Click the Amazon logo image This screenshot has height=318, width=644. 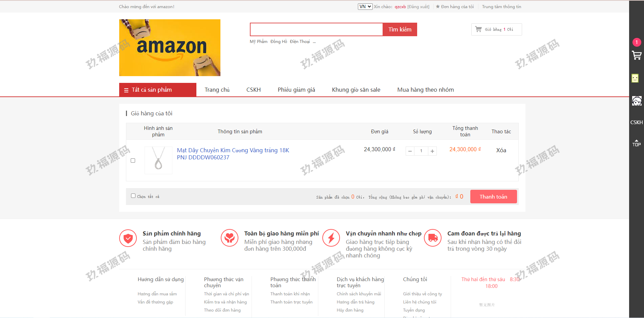point(170,48)
